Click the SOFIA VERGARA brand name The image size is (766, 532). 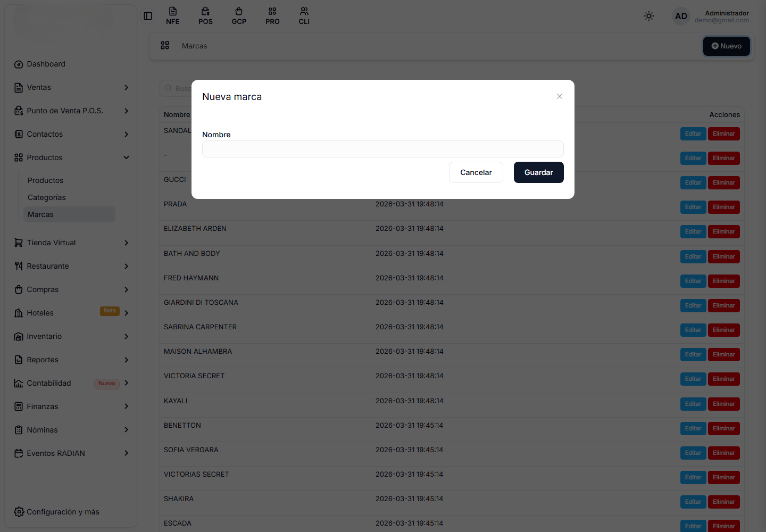191,450
